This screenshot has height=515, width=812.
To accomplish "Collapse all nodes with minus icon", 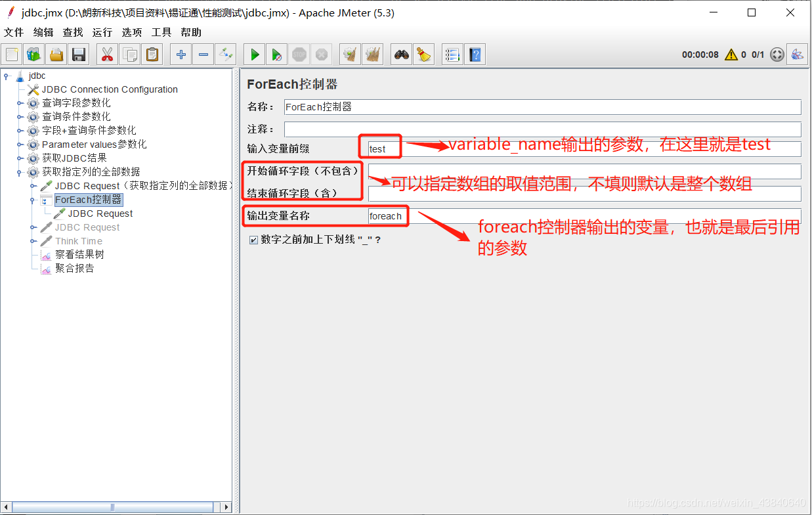I will [203, 55].
